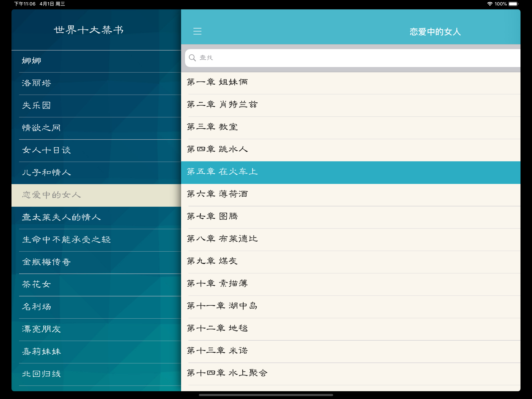Select the book 女人十日谈
Viewport: 532px width, 399px height.
point(96,151)
